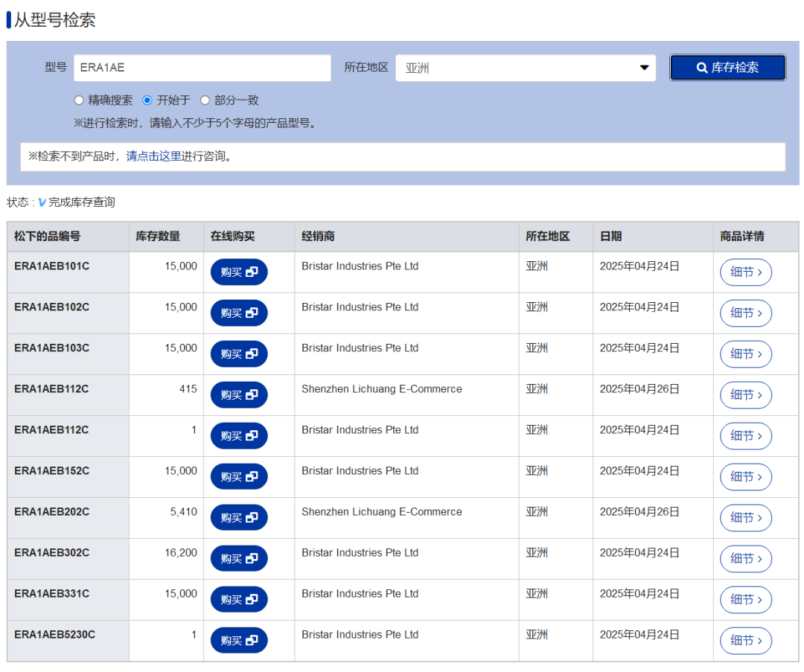
Task: Click 购买 icon for ERA1AEB5230C
Action: [239, 641]
